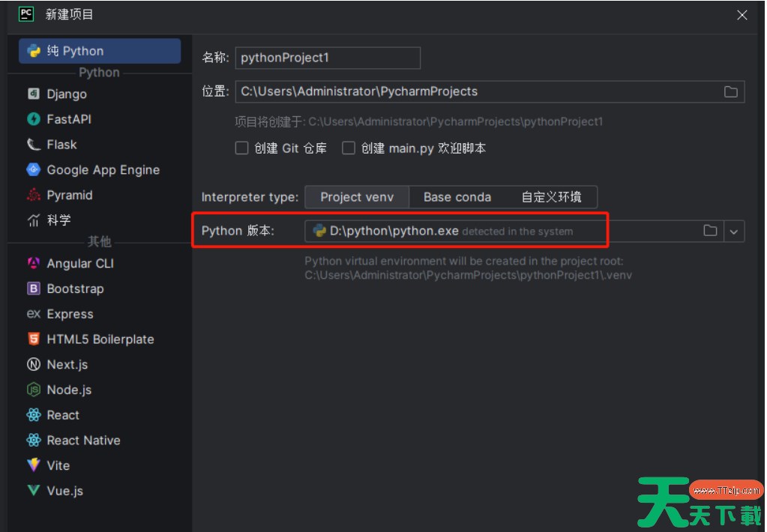Screen dimensions: 767x532
Task: Click the Vue.js V icon
Action: click(x=33, y=491)
